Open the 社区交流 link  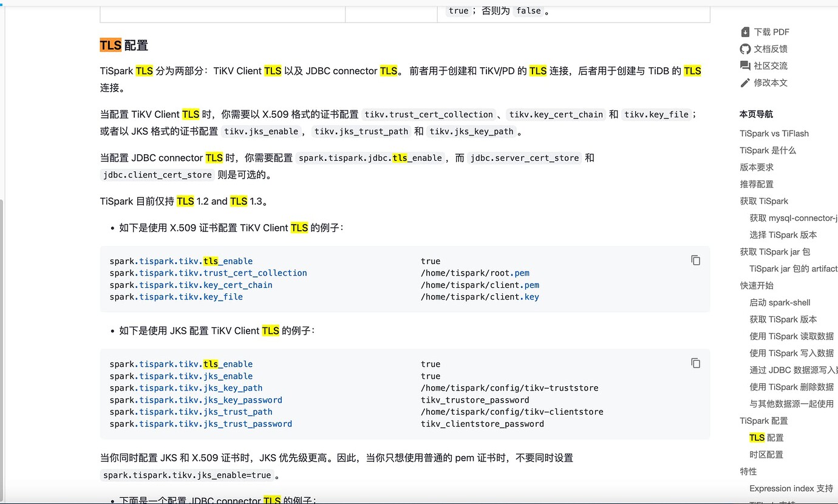point(771,66)
